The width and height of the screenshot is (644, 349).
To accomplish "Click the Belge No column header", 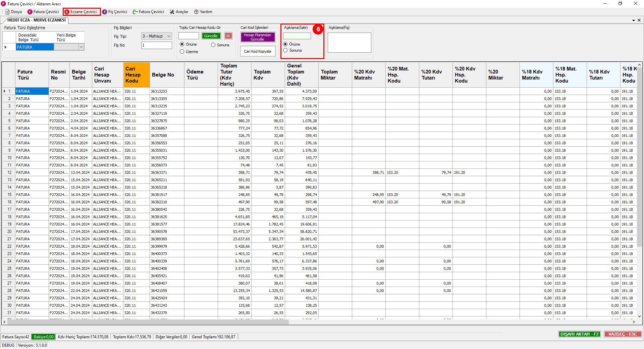I will click(x=167, y=75).
